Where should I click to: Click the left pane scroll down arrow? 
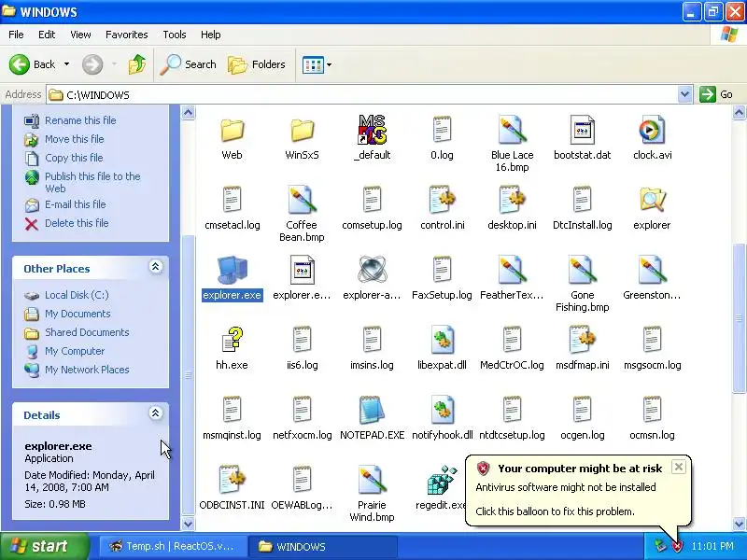click(x=189, y=524)
